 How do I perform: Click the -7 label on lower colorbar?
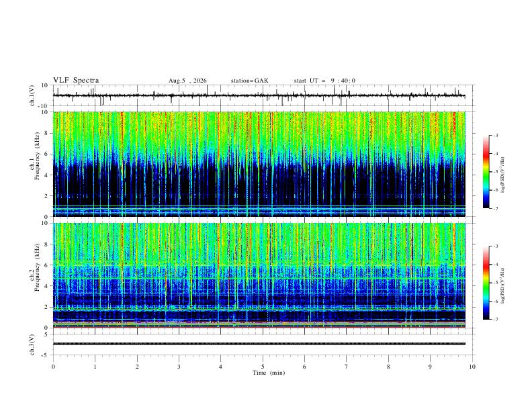[x=495, y=320]
